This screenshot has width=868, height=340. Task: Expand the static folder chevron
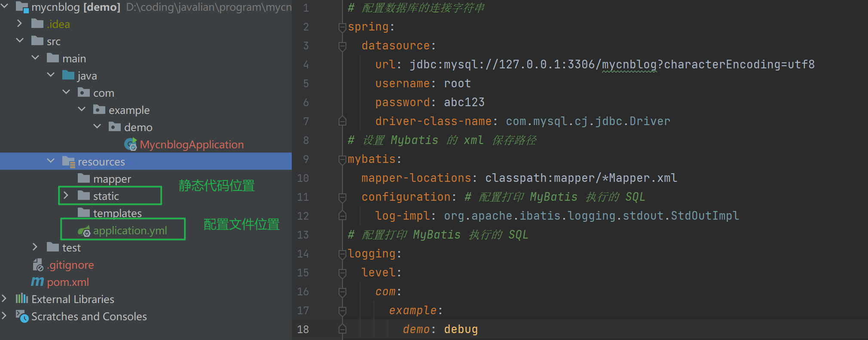66,195
